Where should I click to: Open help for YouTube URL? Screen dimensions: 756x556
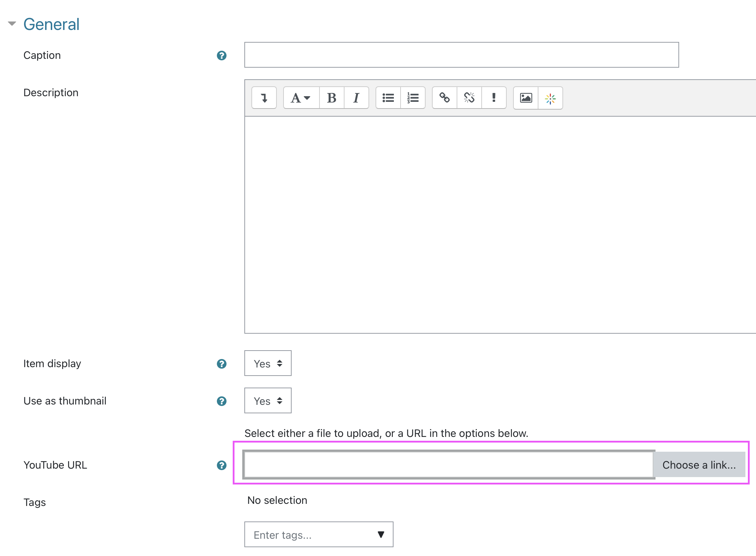(221, 465)
